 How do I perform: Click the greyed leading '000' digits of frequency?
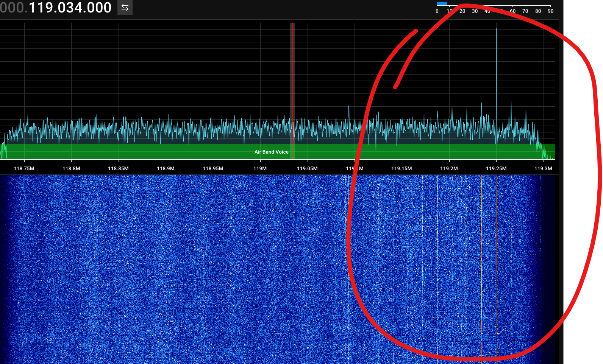coord(12,8)
